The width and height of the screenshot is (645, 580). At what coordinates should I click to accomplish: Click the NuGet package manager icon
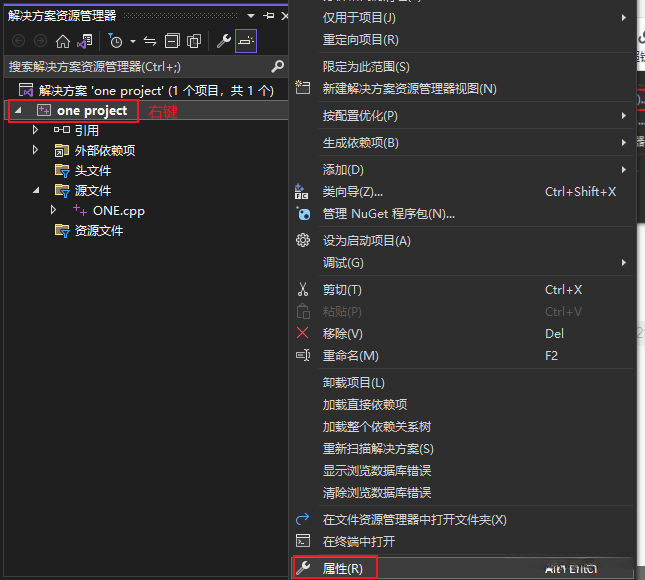coord(303,213)
